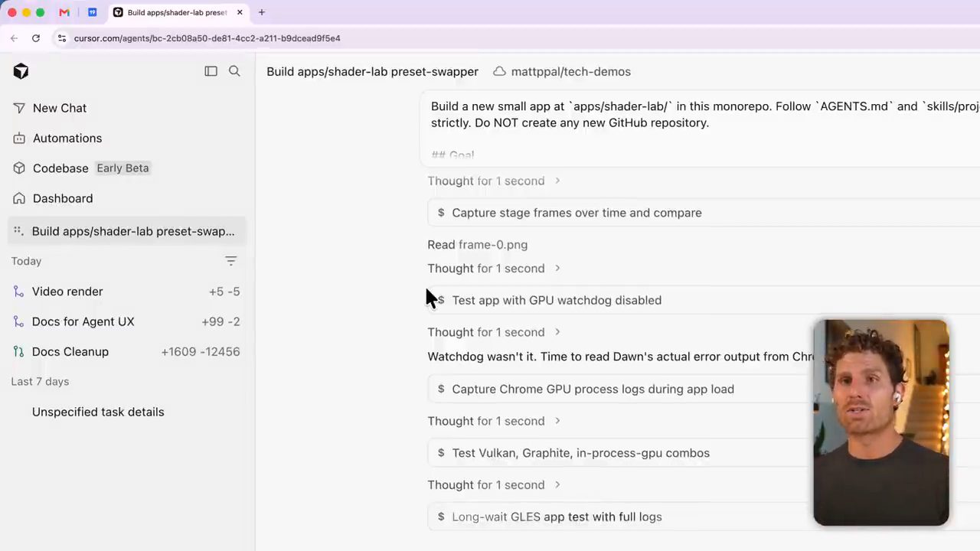Open the Docs Cleanup agent
Viewport: 980px width, 551px height.
click(127, 351)
